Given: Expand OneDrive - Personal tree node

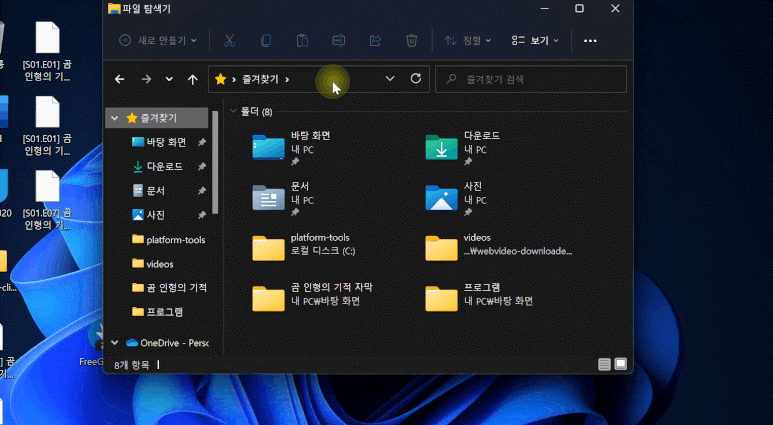Looking at the screenshot, I should (x=115, y=343).
